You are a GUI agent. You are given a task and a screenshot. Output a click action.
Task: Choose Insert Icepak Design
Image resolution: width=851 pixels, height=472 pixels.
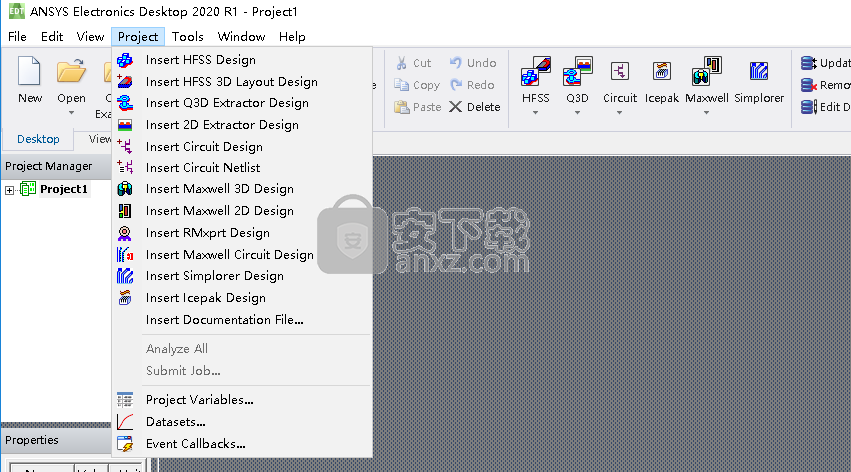pos(242,298)
